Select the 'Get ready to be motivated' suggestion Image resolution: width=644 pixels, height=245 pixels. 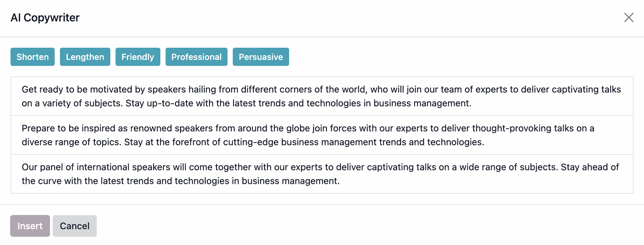(x=321, y=96)
